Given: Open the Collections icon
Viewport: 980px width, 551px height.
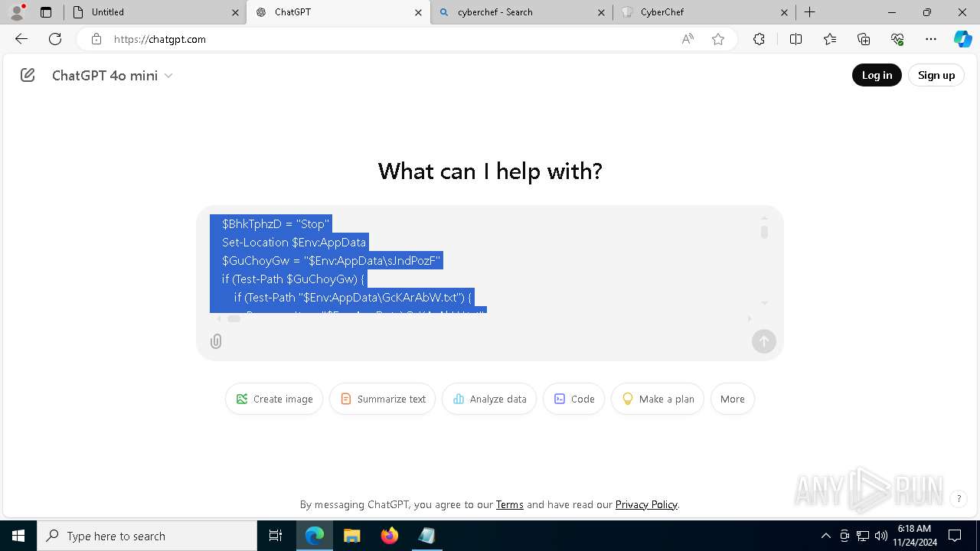Looking at the screenshot, I should tap(864, 39).
